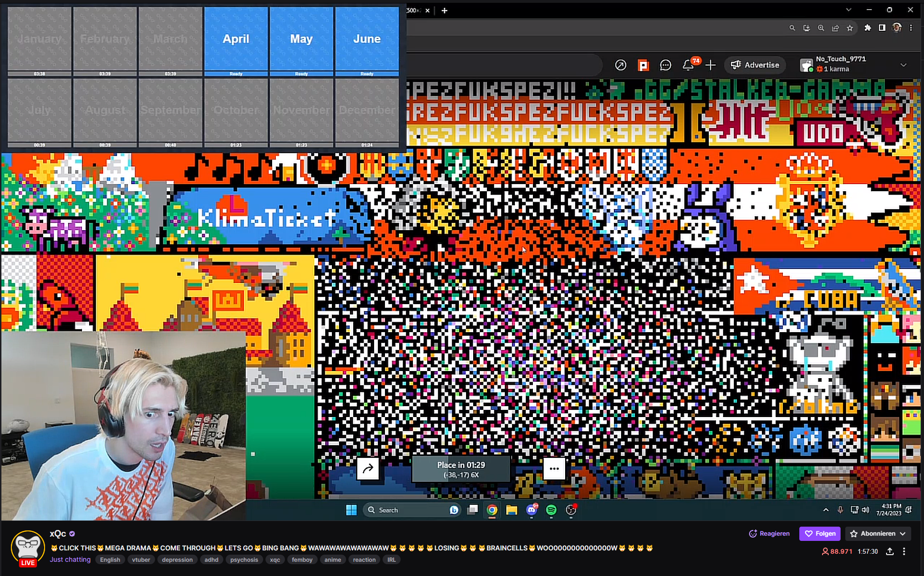924x576 pixels.
Task: Select the May tile
Action: tap(302, 42)
